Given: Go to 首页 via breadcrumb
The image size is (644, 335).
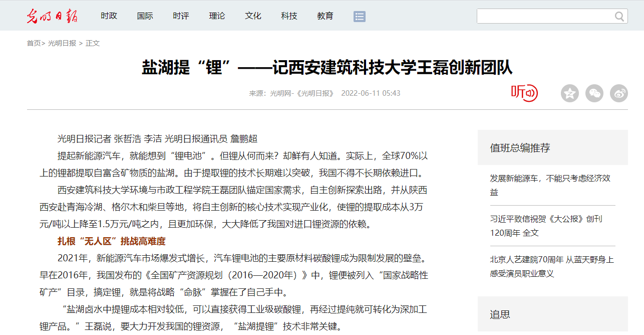Looking at the screenshot, I should click(x=34, y=43).
